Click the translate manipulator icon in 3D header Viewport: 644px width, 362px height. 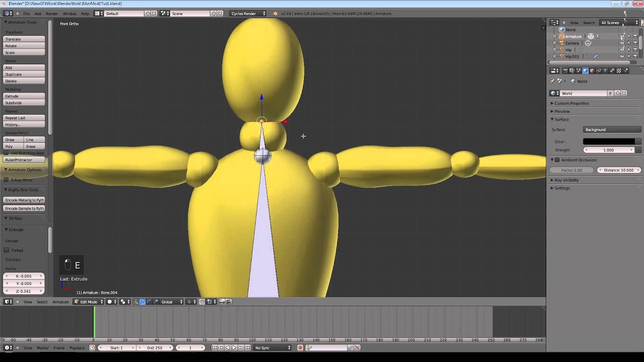pos(142,302)
